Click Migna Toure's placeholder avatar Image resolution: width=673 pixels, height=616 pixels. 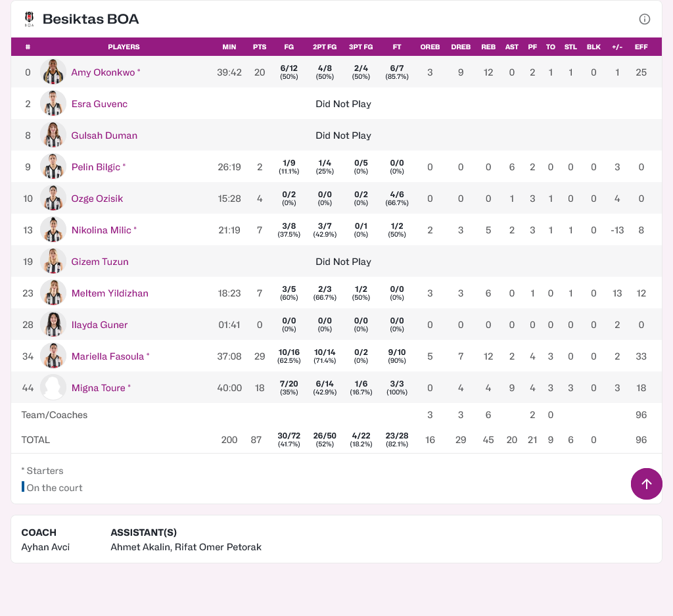53,388
